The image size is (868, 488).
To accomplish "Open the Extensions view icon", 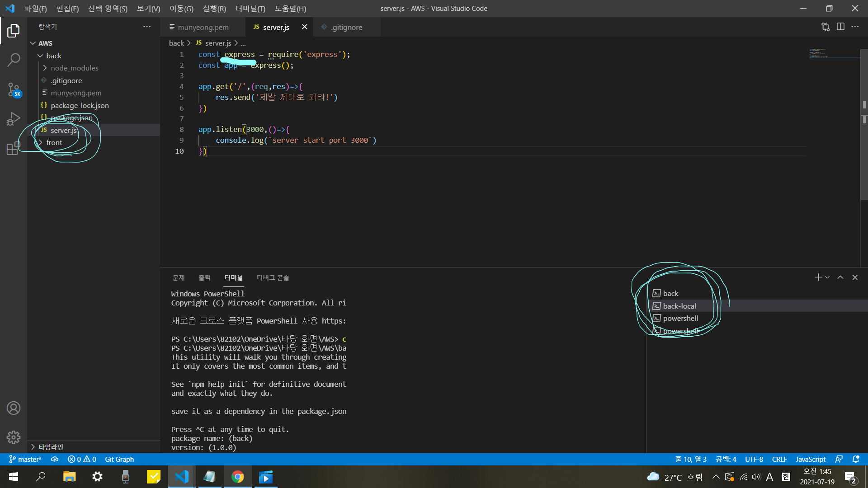I will click(x=14, y=148).
